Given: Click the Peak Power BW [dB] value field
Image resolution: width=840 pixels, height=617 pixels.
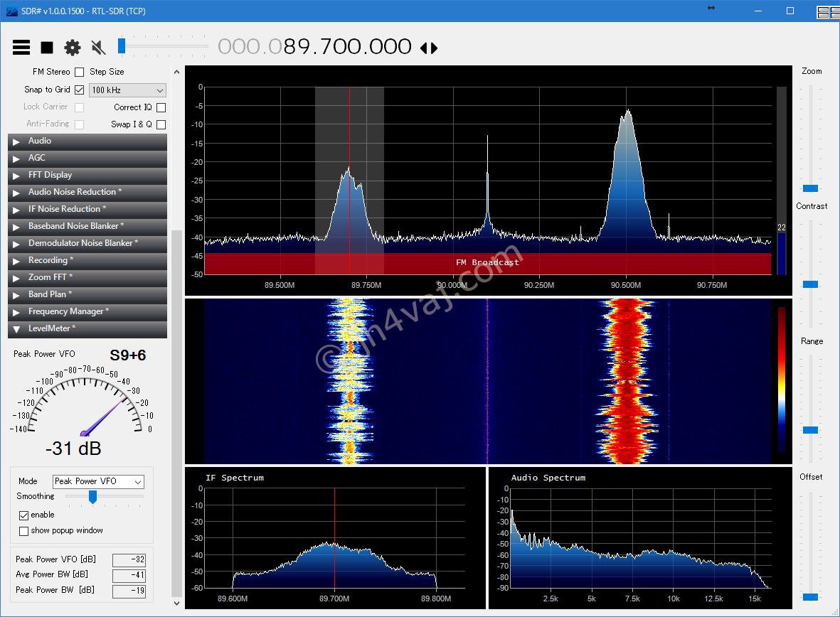Looking at the screenshot, I should (129, 591).
